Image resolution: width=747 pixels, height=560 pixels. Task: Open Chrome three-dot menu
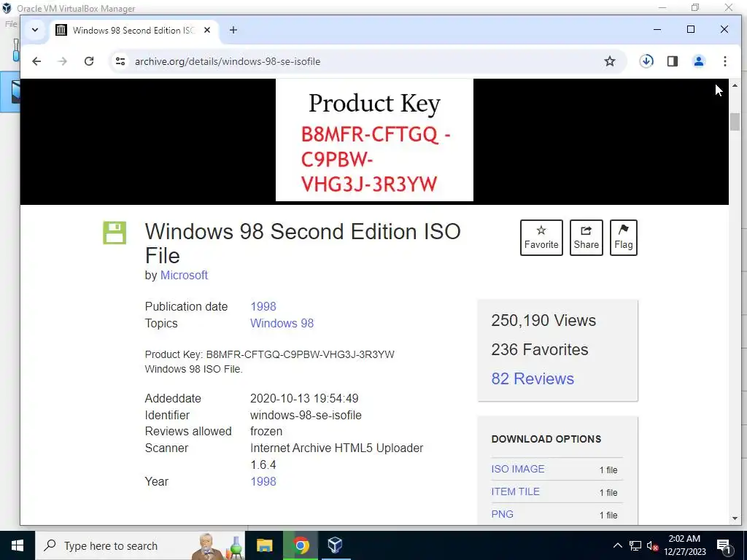(x=725, y=61)
